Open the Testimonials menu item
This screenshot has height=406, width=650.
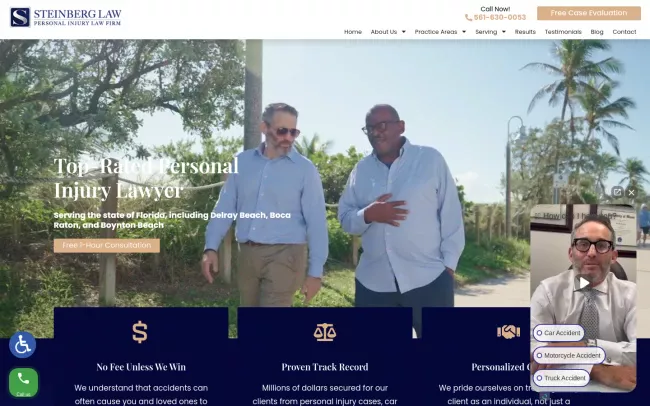(x=563, y=32)
